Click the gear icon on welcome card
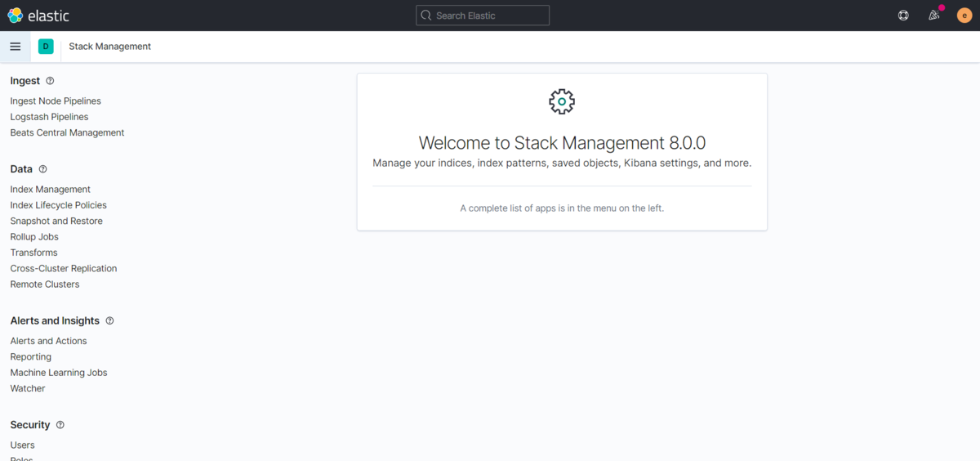 coord(562,101)
